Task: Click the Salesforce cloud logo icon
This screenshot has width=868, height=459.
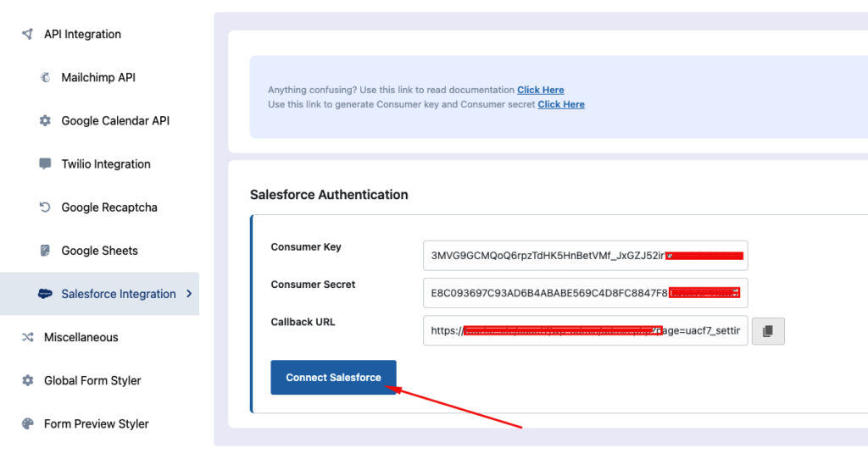Action: click(x=46, y=294)
